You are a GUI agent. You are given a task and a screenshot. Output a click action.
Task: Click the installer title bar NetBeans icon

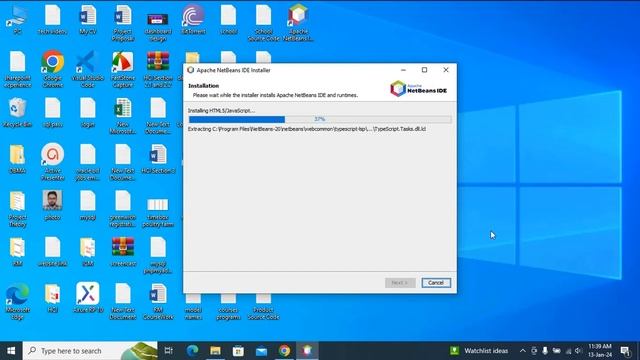click(x=190, y=70)
